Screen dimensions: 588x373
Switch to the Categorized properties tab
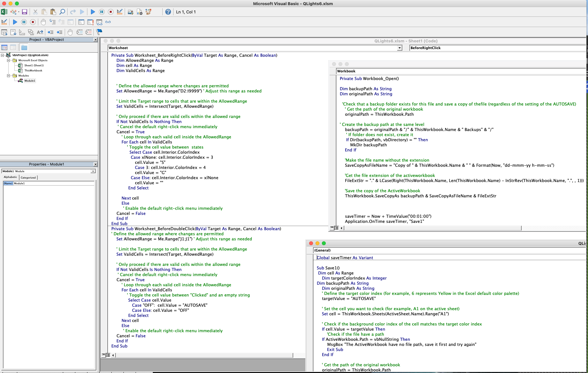(x=28, y=178)
